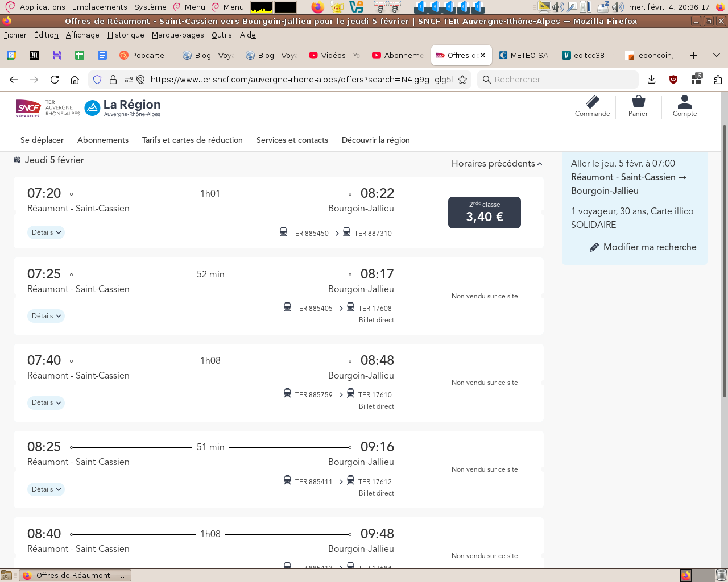
Task: Switch to the leboncoin browser tab
Action: tap(651, 55)
